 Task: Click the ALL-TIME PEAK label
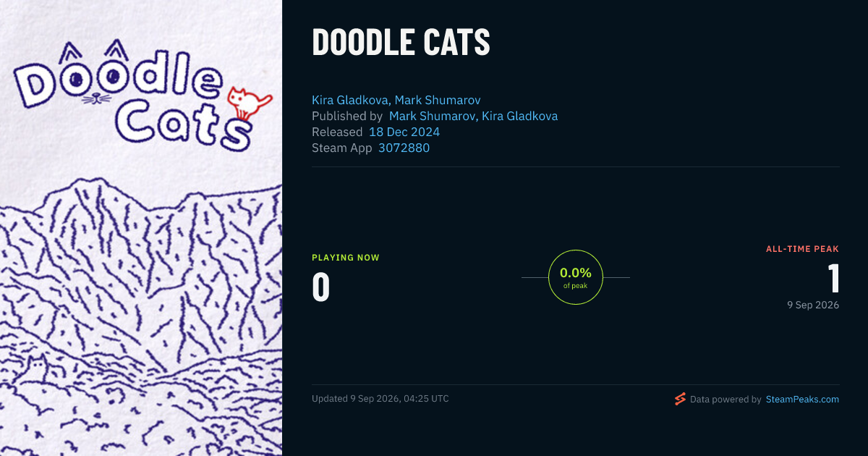(803, 249)
